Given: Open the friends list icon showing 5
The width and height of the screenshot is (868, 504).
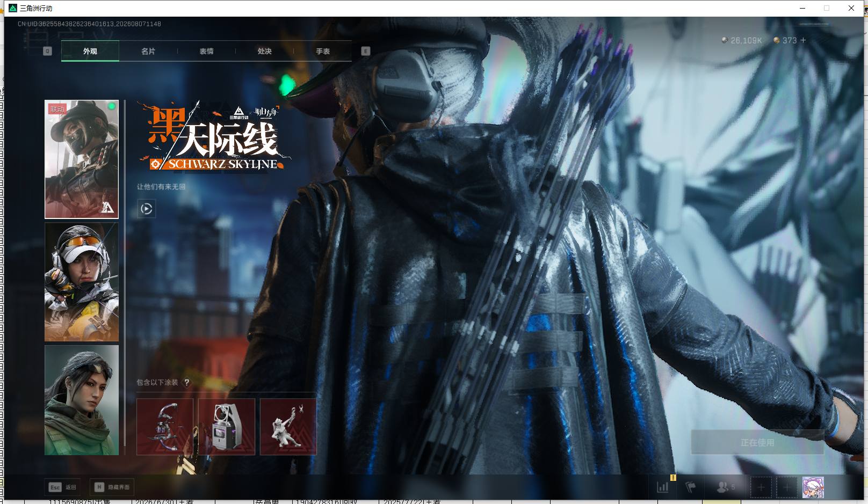Looking at the screenshot, I should tap(726, 487).
